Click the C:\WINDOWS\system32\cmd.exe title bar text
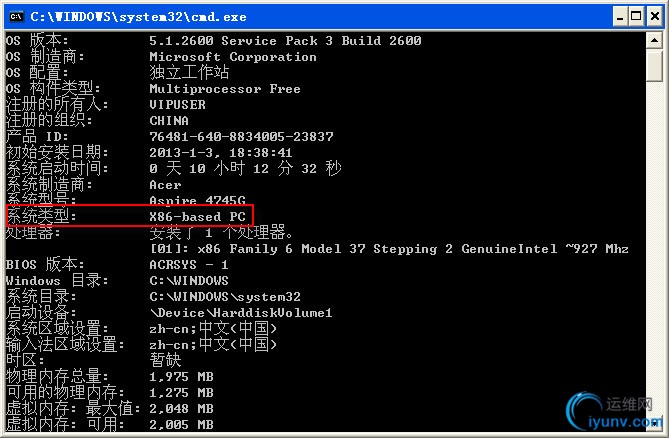 138,17
